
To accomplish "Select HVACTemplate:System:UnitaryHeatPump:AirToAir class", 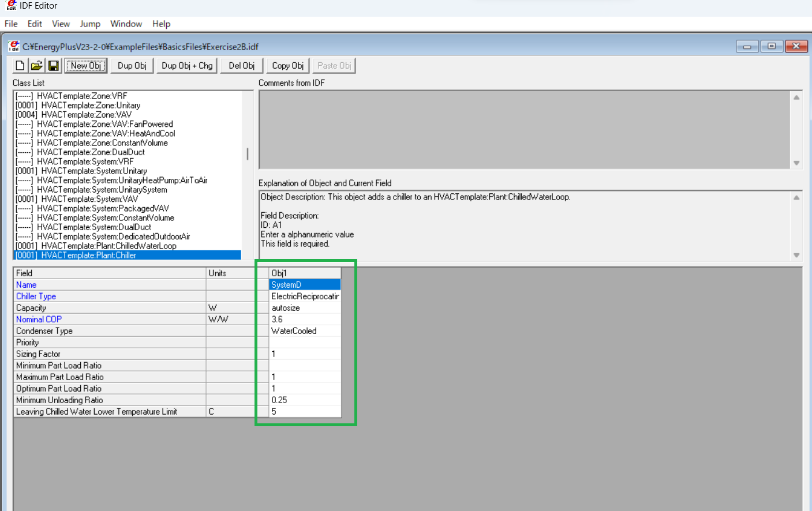I will coord(127,180).
